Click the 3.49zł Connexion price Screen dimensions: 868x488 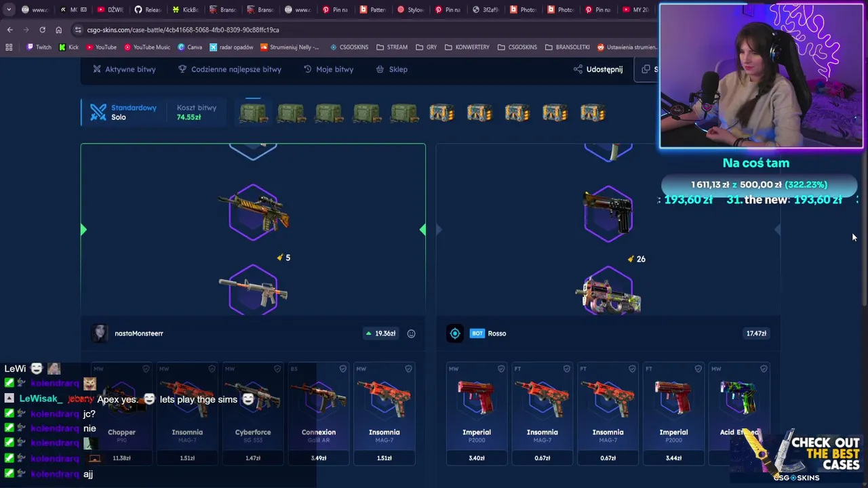pos(318,458)
